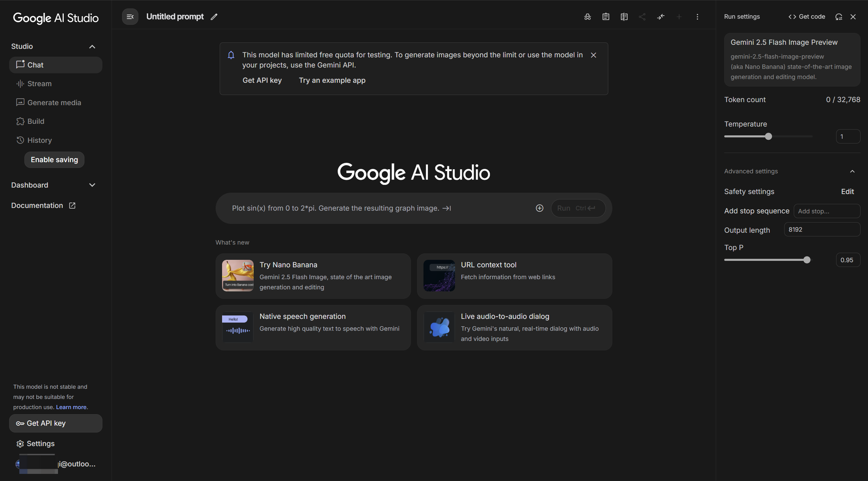
Task: Click the Add stop sequence input field
Action: 827,211
